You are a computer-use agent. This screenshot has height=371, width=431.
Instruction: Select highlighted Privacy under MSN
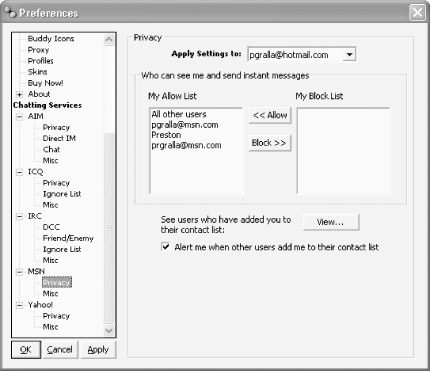57,283
